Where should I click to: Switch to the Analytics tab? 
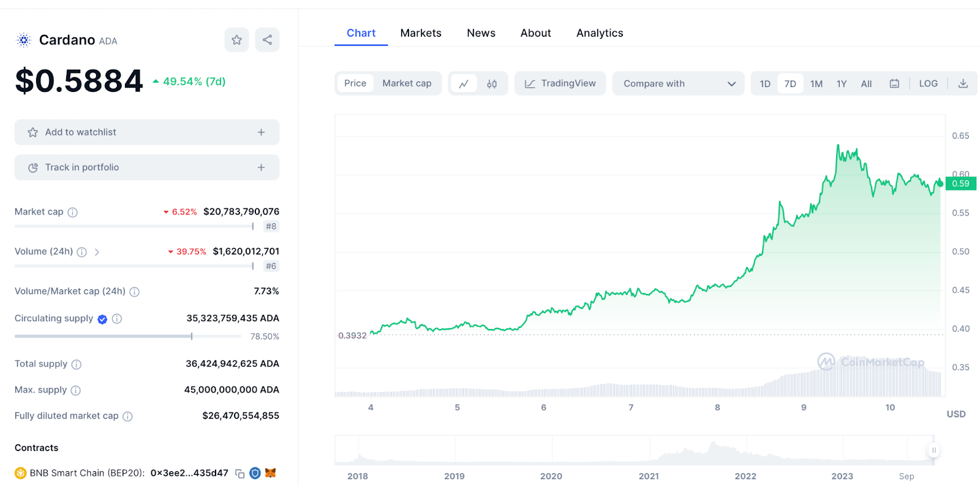[600, 33]
